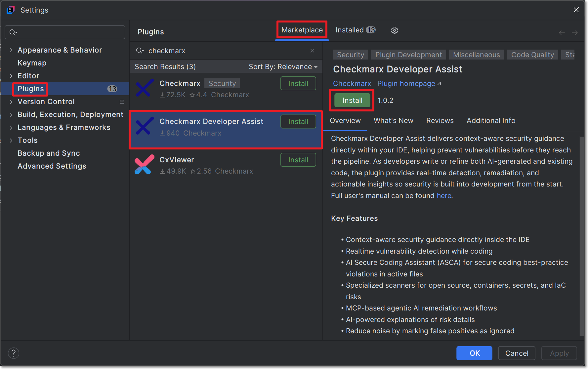
Task: Click the Version Control project-level icon
Action: pyautogui.click(x=122, y=102)
